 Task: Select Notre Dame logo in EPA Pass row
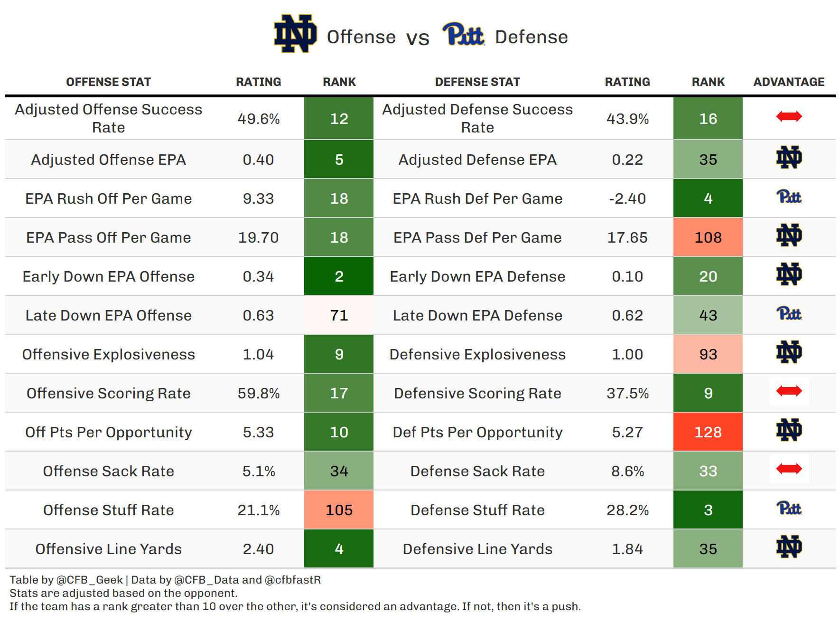[x=789, y=236]
